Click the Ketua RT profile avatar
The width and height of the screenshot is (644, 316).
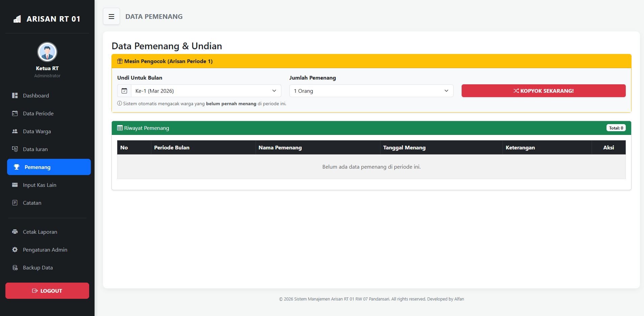click(47, 52)
